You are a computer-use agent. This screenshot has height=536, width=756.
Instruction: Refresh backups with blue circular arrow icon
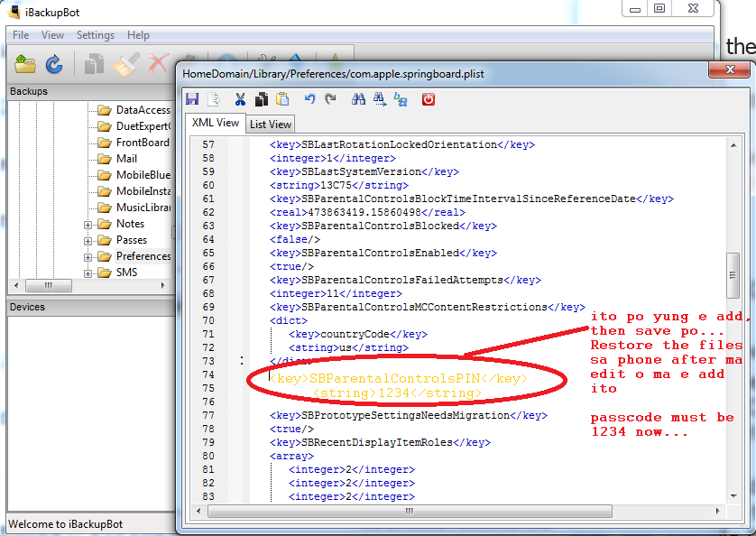[x=54, y=64]
